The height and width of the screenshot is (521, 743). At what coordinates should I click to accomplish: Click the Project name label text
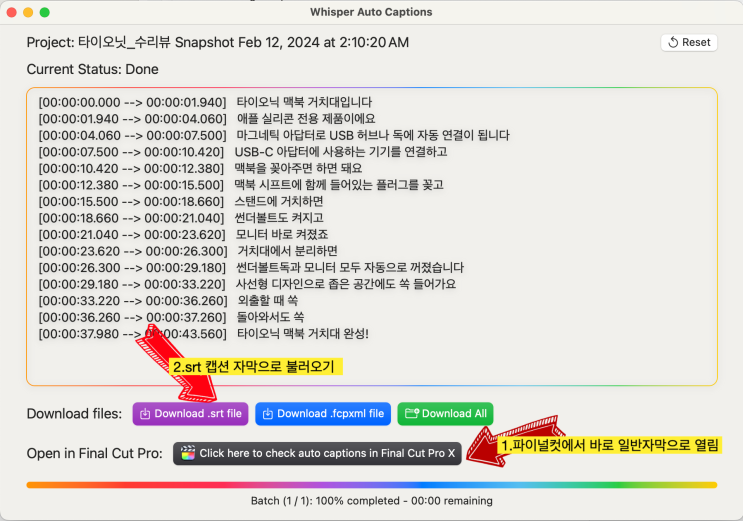217,43
